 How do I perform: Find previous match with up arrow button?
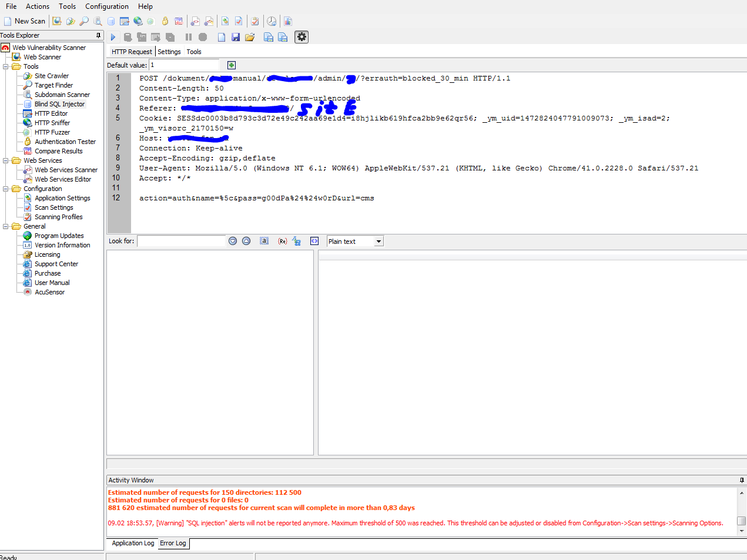pyautogui.click(x=246, y=241)
